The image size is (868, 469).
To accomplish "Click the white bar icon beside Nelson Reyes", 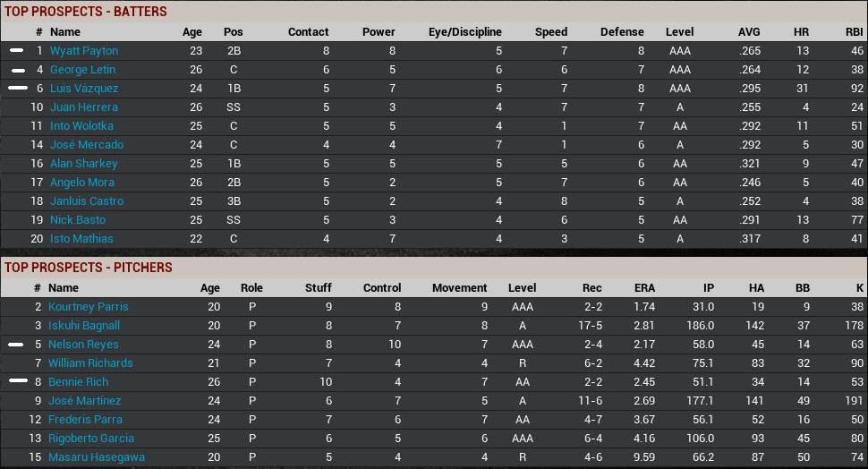I will (15, 345).
